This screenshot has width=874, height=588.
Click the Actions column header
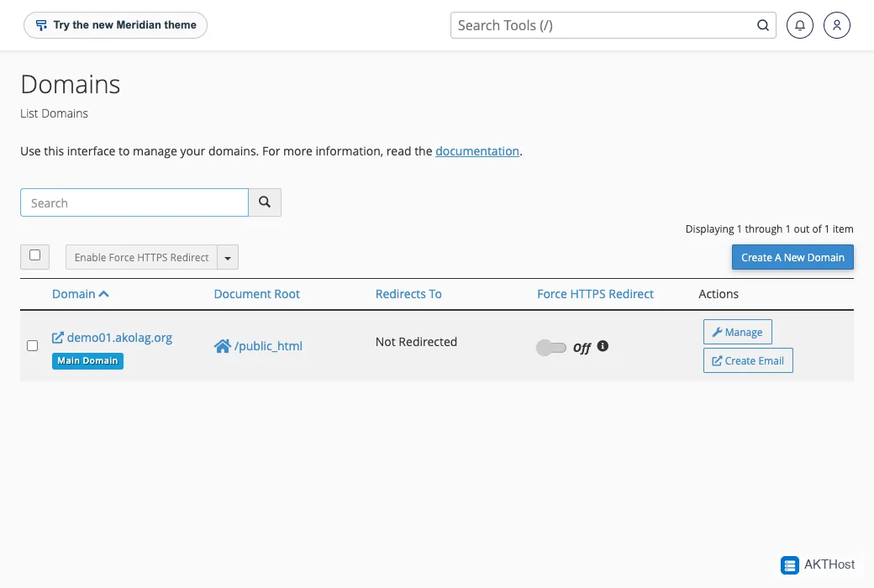pyautogui.click(x=719, y=294)
